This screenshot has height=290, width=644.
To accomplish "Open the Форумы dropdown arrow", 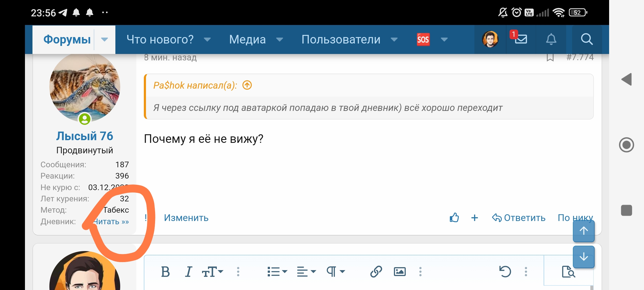I will tap(104, 39).
